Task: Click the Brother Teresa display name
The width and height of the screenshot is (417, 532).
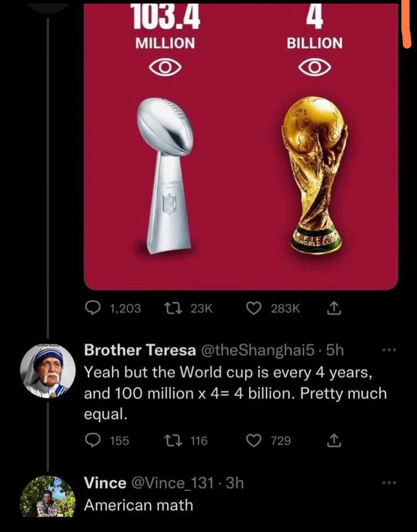Action: [x=140, y=350]
